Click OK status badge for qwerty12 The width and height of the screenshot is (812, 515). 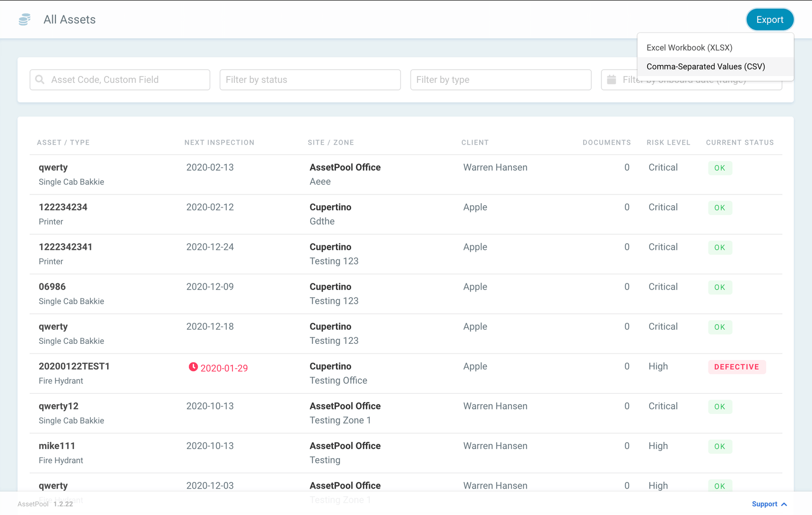tap(720, 407)
